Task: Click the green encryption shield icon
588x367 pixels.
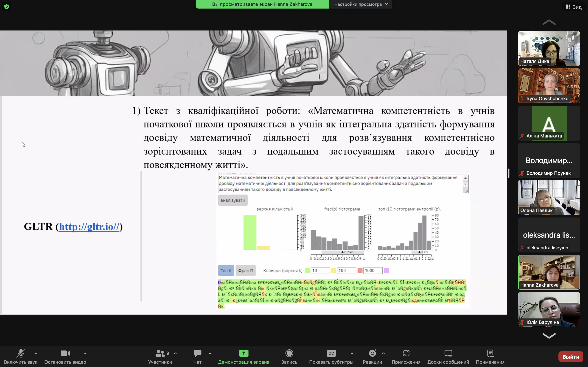Action: point(7,7)
